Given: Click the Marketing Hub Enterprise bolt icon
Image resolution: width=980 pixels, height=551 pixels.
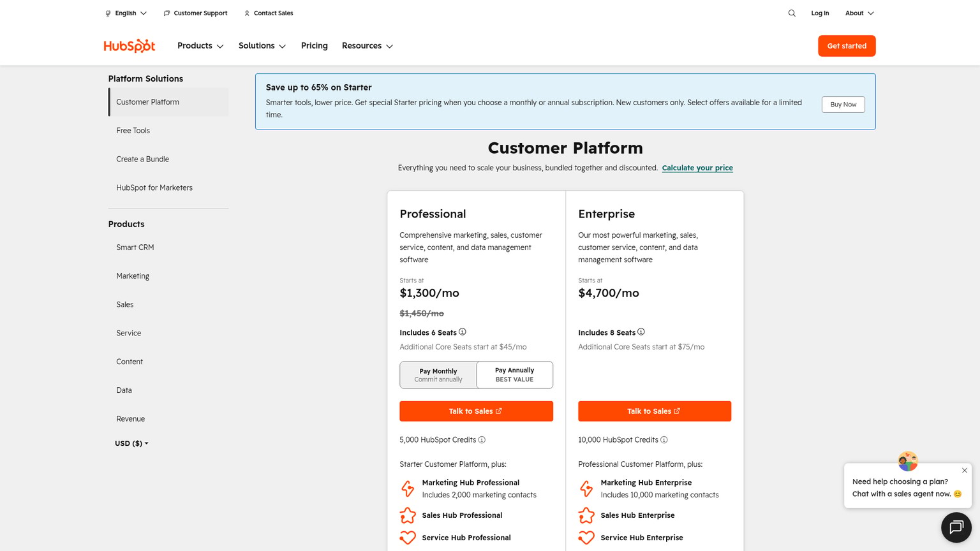Looking at the screenshot, I should (x=586, y=489).
